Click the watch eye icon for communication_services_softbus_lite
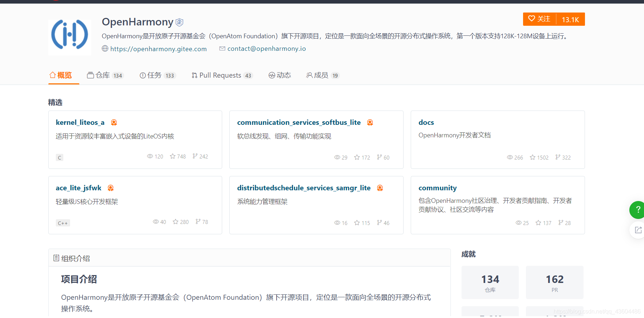This screenshot has width=644, height=318. coord(337,157)
